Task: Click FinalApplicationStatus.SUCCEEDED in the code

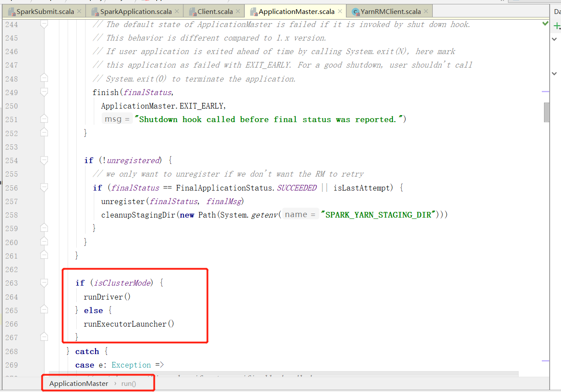Action: (246, 187)
